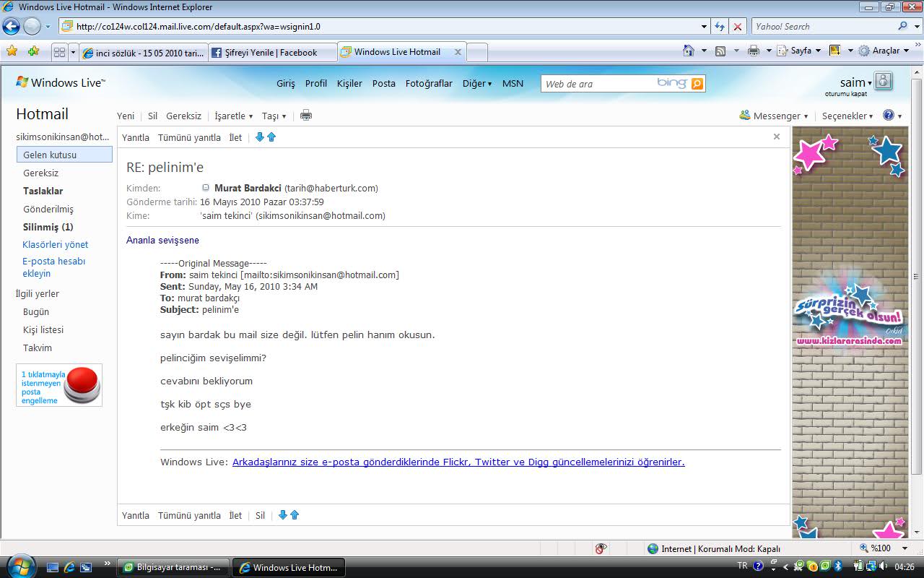Switch to the inci sözlük tab

pos(144,52)
